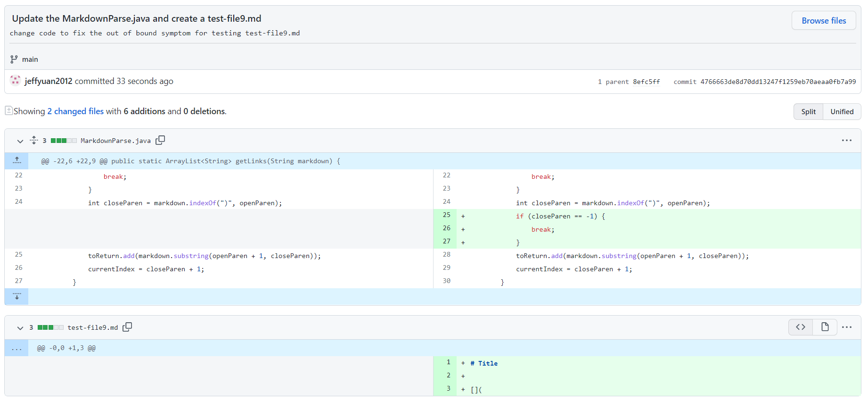The height and width of the screenshot is (401, 868).
Task: Open jeffyuan2012 profile link
Action: point(49,81)
